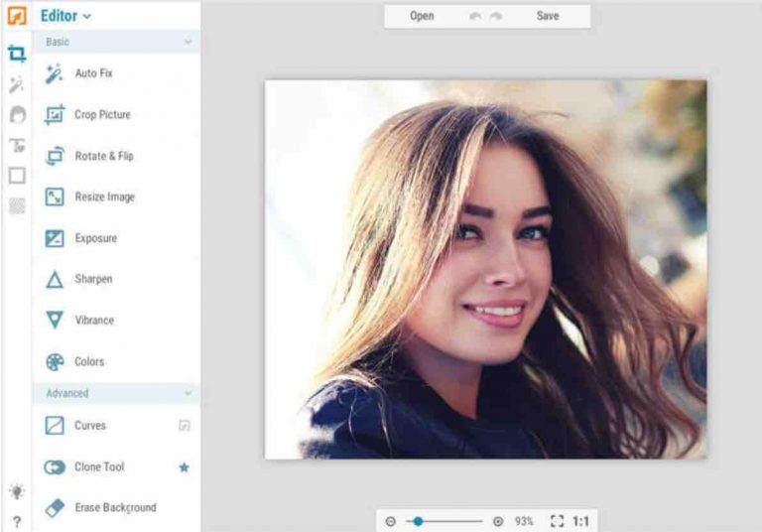Collapse the Basic section chevron
This screenshot has width=762, height=532.
(x=188, y=42)
